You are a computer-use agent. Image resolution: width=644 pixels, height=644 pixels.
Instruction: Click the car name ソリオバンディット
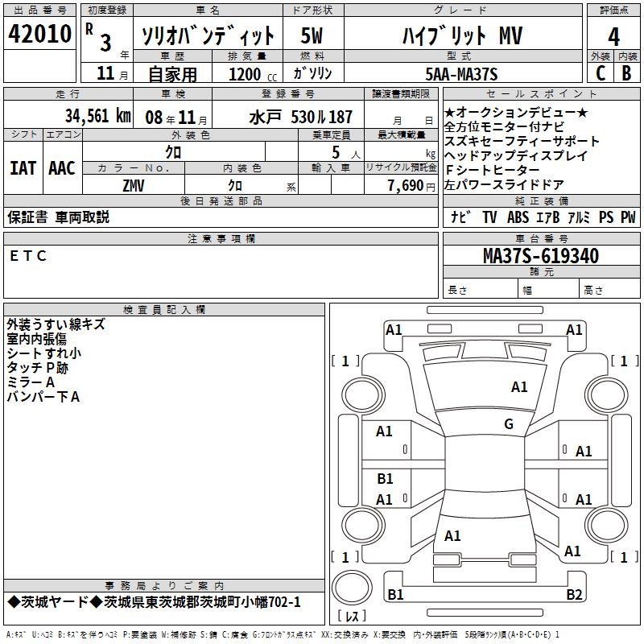coord(208,36)
